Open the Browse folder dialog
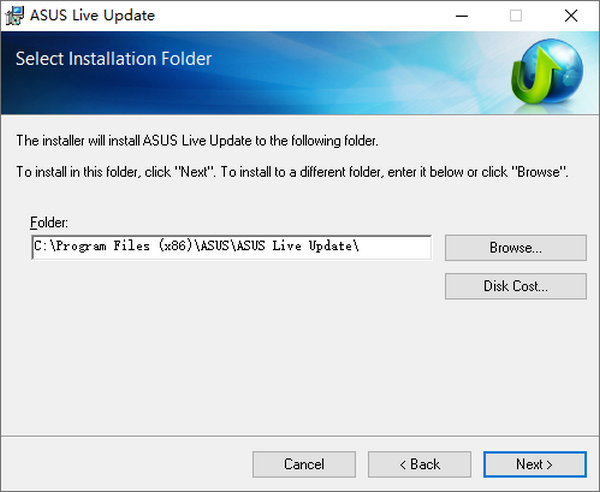 515,248
